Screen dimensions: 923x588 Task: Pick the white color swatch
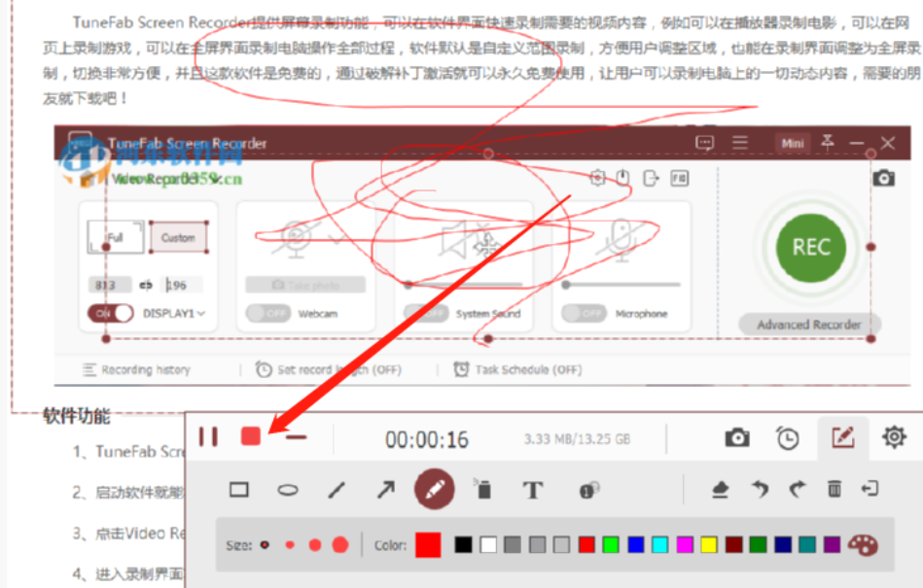(488, 545)
